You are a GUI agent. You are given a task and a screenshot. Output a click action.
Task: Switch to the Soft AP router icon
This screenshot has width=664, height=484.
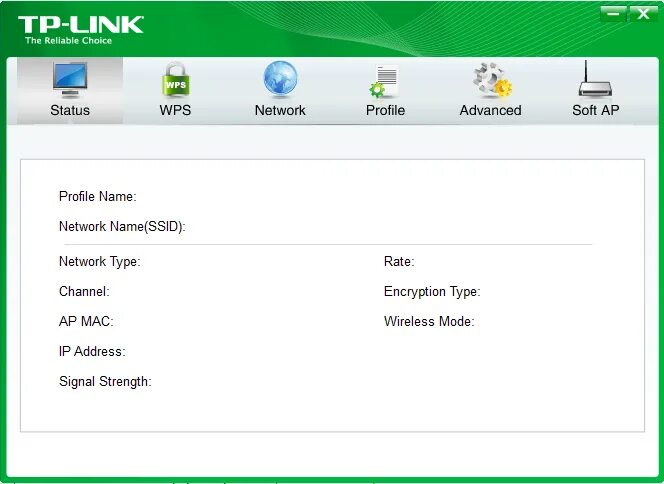[x=595, y=79]
